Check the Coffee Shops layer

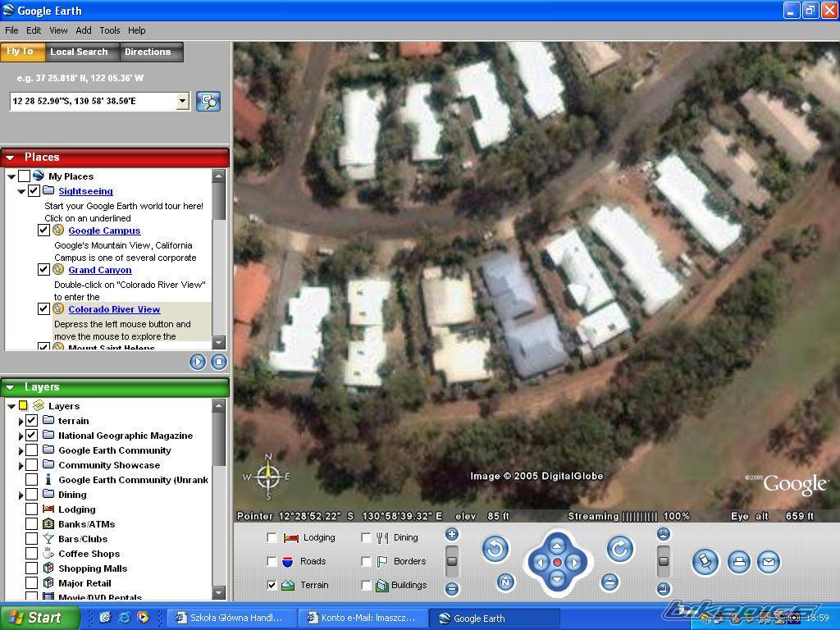coord(32,554)
